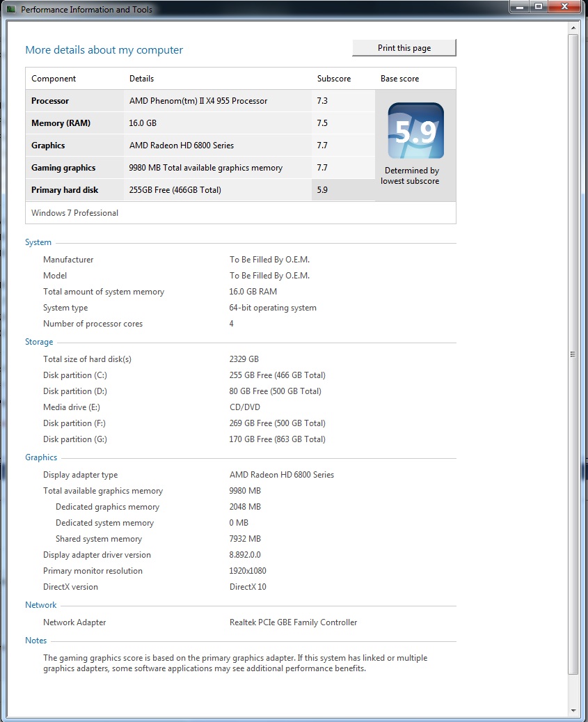Screen dimensions: 588x722
Task: Click the 2048 MB dedicated graphics memory value
Action: point(245,506)
